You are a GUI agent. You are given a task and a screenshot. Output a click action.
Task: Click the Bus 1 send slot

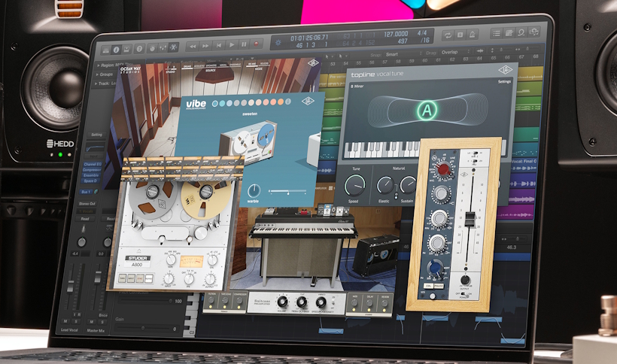85,192
